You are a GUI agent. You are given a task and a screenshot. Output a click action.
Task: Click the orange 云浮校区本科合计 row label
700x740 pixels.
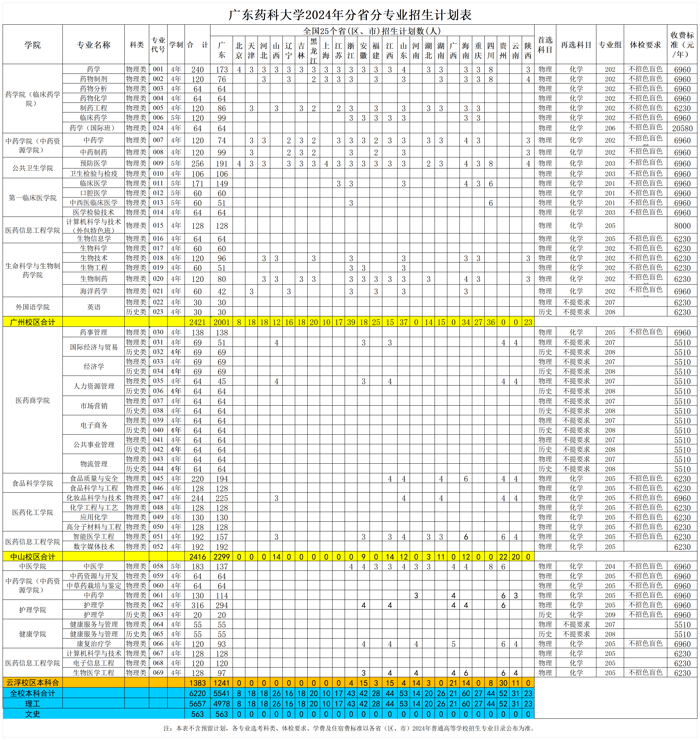pos(33,683)
